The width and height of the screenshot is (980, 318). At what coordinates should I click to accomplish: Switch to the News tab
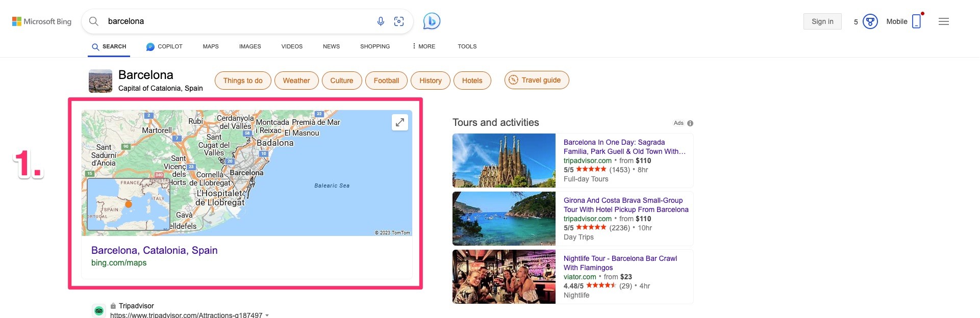click(x=331, y=46)
